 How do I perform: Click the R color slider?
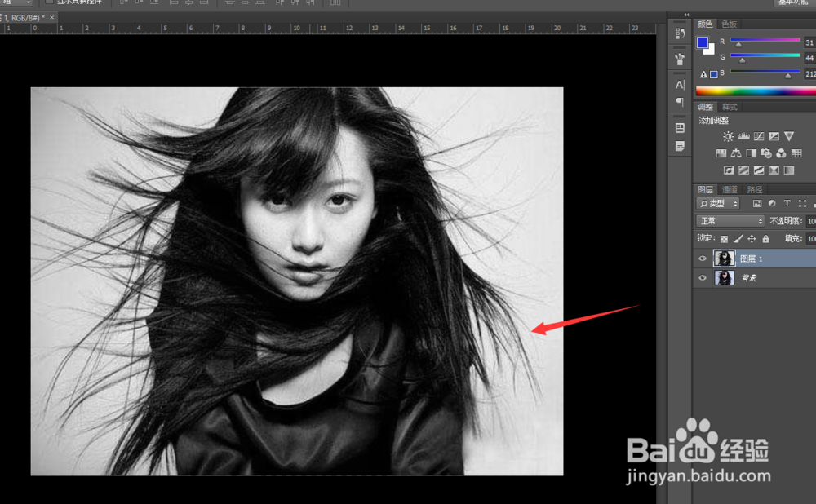[x=765, y=39]
